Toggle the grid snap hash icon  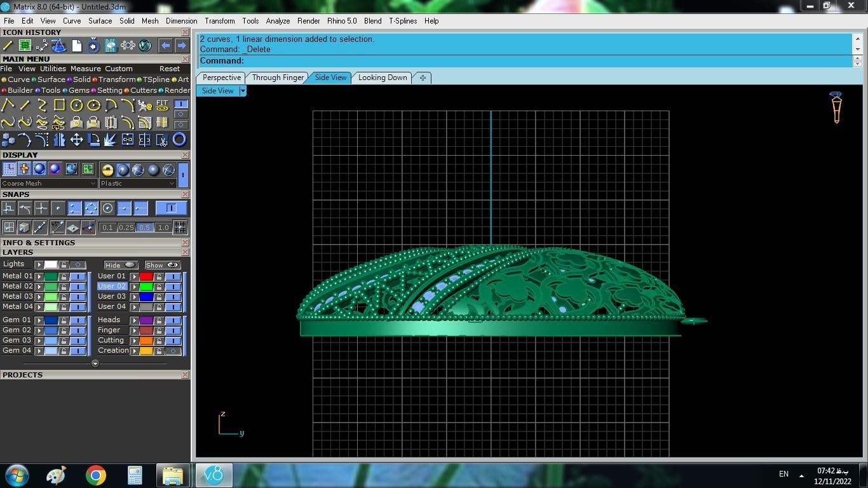point(180,227)
